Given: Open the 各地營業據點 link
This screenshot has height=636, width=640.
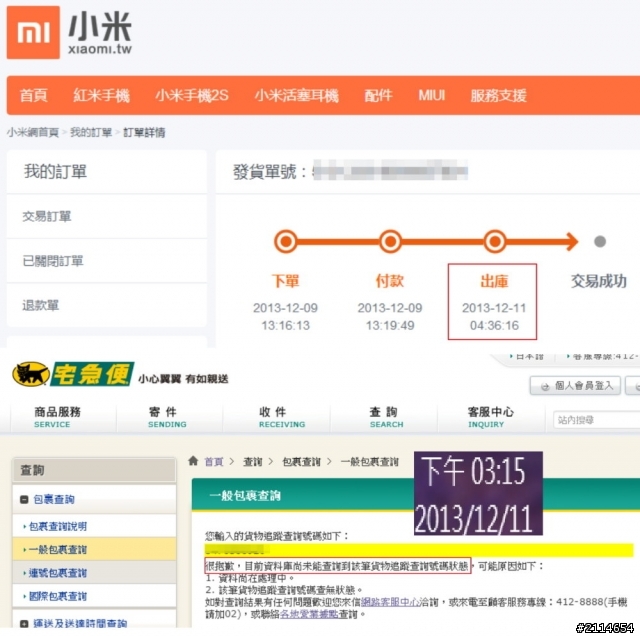Looking at the screenshot, I should click(x=309, y=614).
